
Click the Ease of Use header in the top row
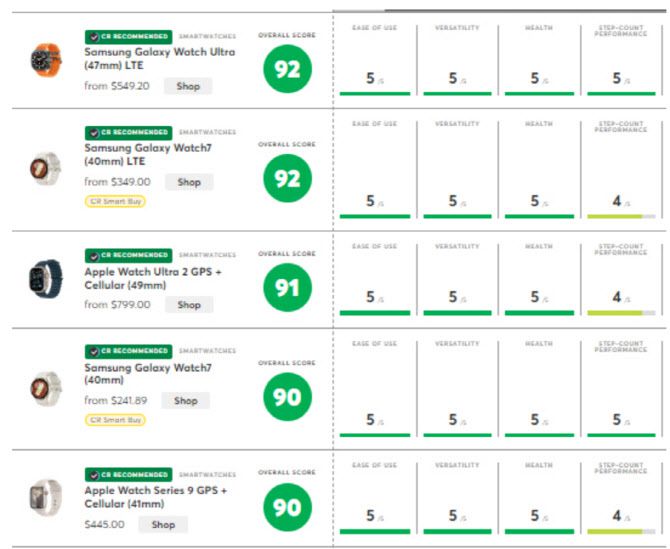375,28
